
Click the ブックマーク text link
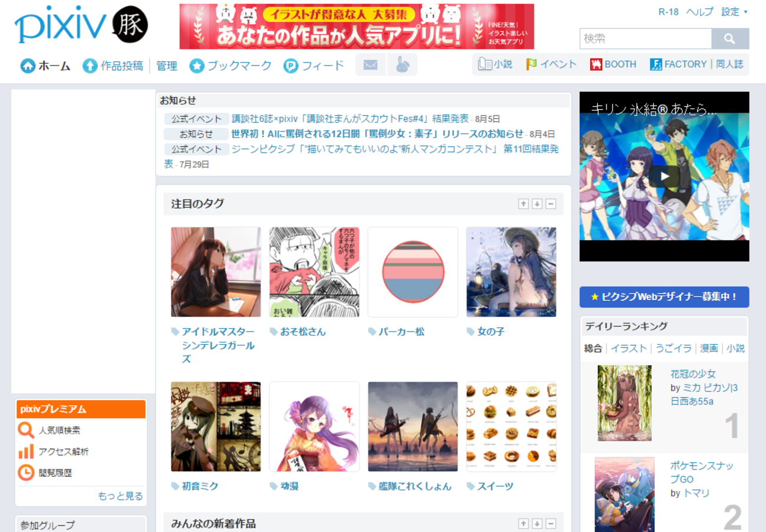(x=239, y=66)
